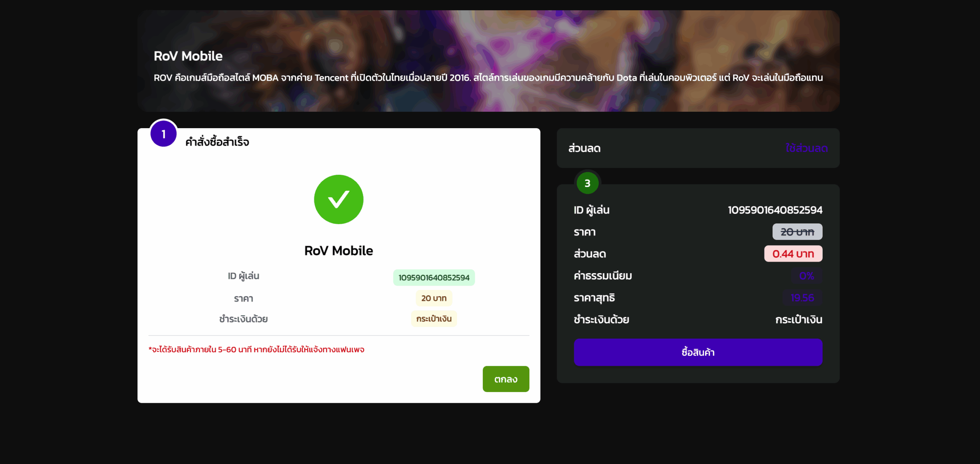Image resolution: width=980 pixels, height=464 pixels.
Task: Click the 0% fee badge
Action: pyautogui.click(x=807, y=276)
